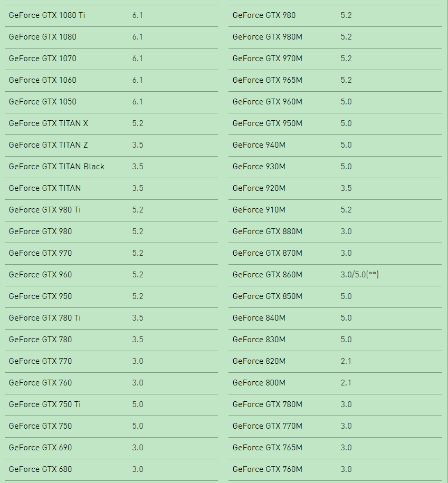This screenshot has height=483, width=448.
Task: Click the 2.1 value for GeForce 800M
Action: [346, 383]
